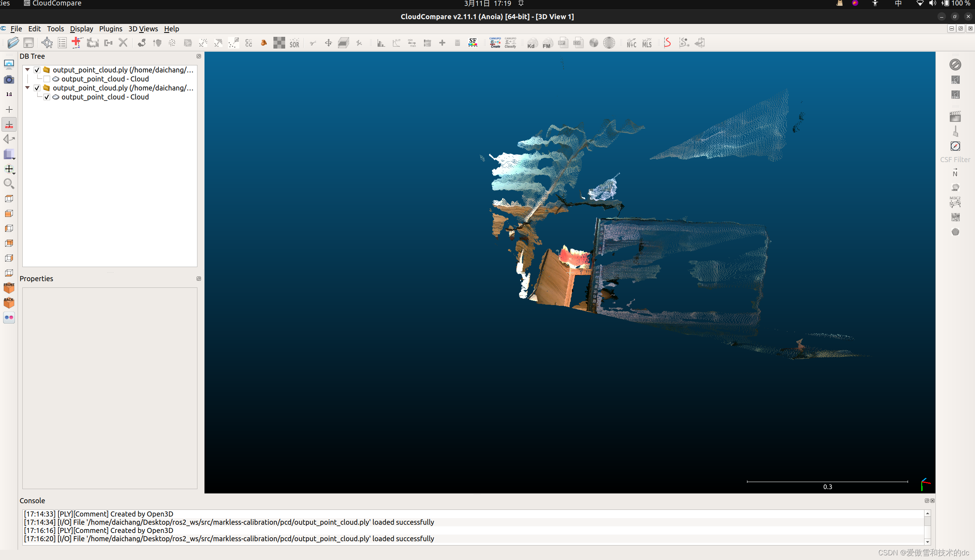This screenshot has width=975, height=560.
Task: Open the Plugins menu
Action: [110, 29]
